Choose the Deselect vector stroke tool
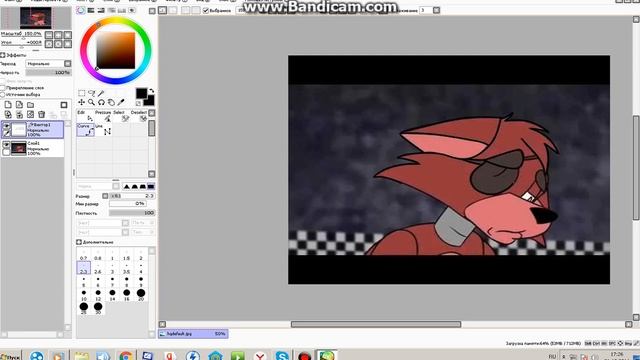Image resolution: width=640 pixels, height=360 pixels. click(139, 116)
